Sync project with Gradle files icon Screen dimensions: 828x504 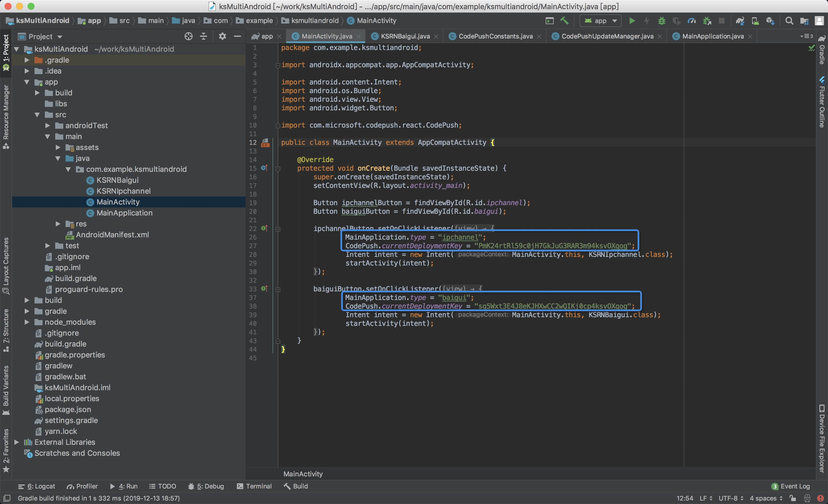[740, 21]
